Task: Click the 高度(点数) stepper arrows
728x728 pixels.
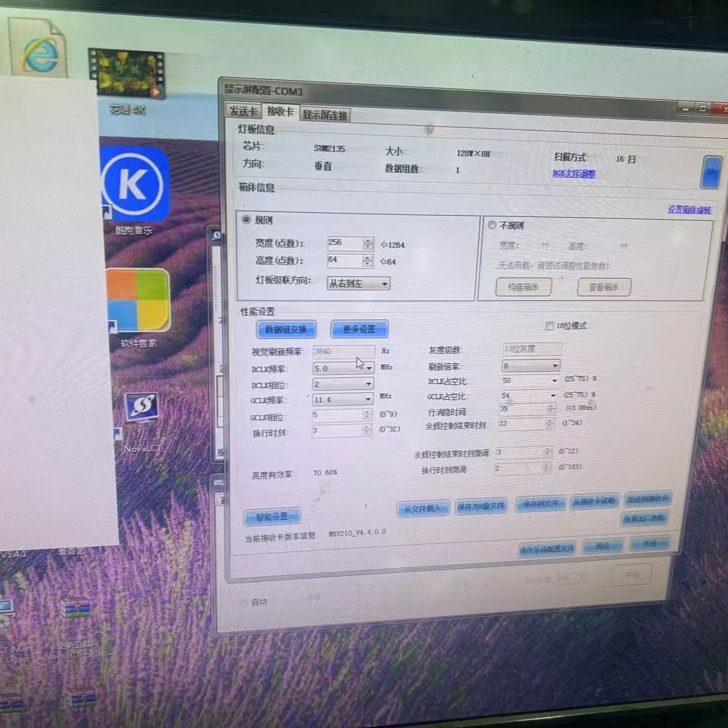Action: (x=368, y=260)
